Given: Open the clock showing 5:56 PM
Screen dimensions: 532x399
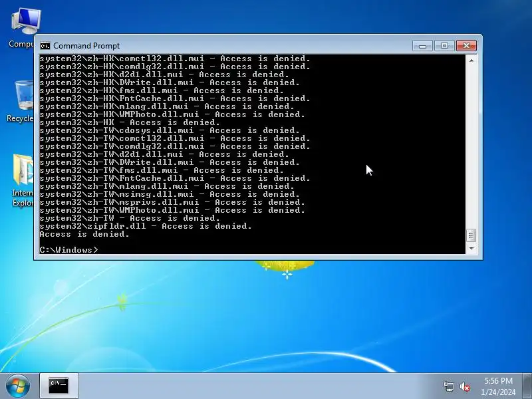Looking at the screenshot, I should pyautogui.click(x=498, y=380).
